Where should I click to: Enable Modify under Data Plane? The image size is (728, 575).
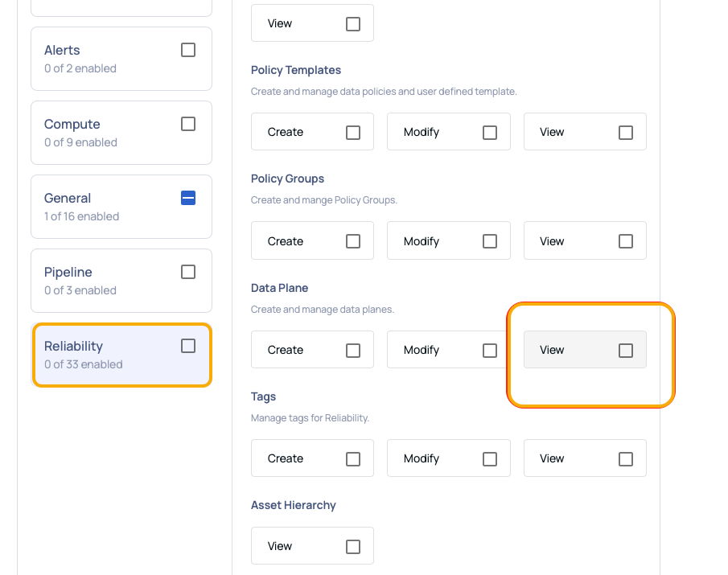tap(490, 351)
